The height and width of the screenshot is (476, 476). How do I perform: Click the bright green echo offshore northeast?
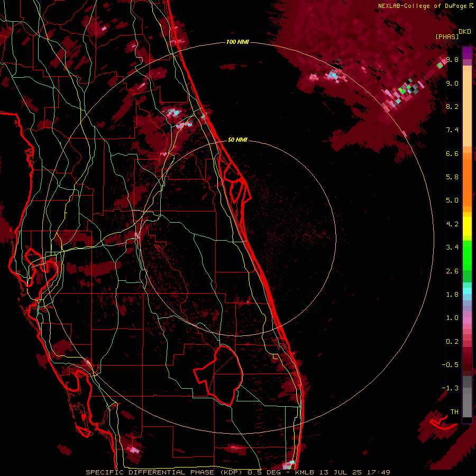point(401,90)
